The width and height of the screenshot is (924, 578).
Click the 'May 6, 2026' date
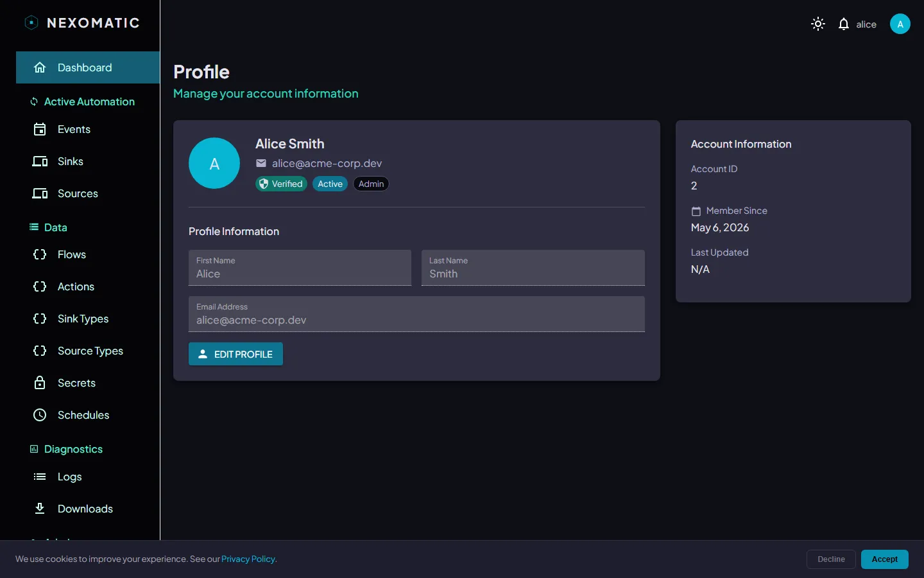(720, 227)
